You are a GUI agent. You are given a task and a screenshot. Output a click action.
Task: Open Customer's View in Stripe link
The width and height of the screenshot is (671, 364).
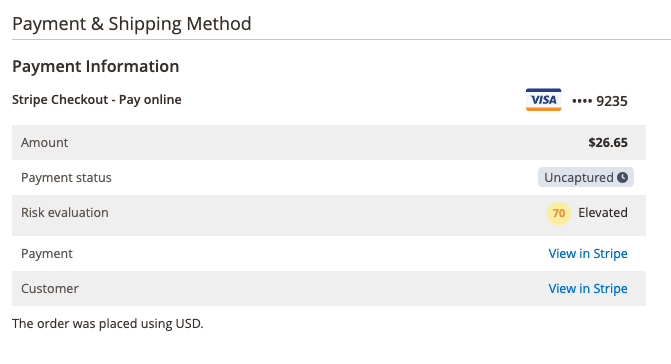588,289
